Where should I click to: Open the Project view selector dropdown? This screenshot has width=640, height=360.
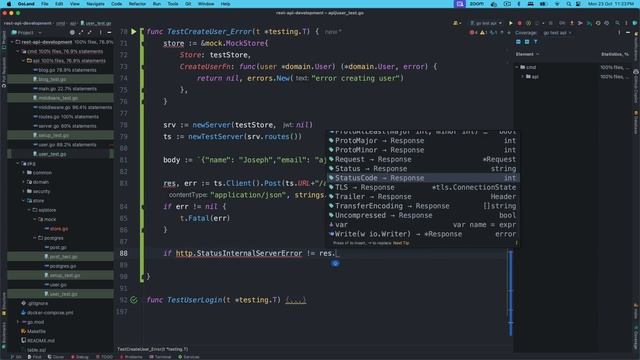click(x=27, y=33)
